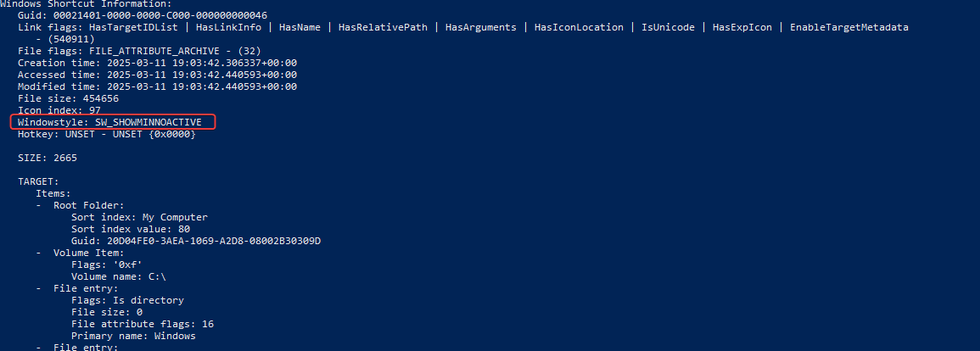Viewport: 980px width, 351px height.
Task: Click the Sort index My Computer line
Action: pyautogui.click(x=139, y=217)
